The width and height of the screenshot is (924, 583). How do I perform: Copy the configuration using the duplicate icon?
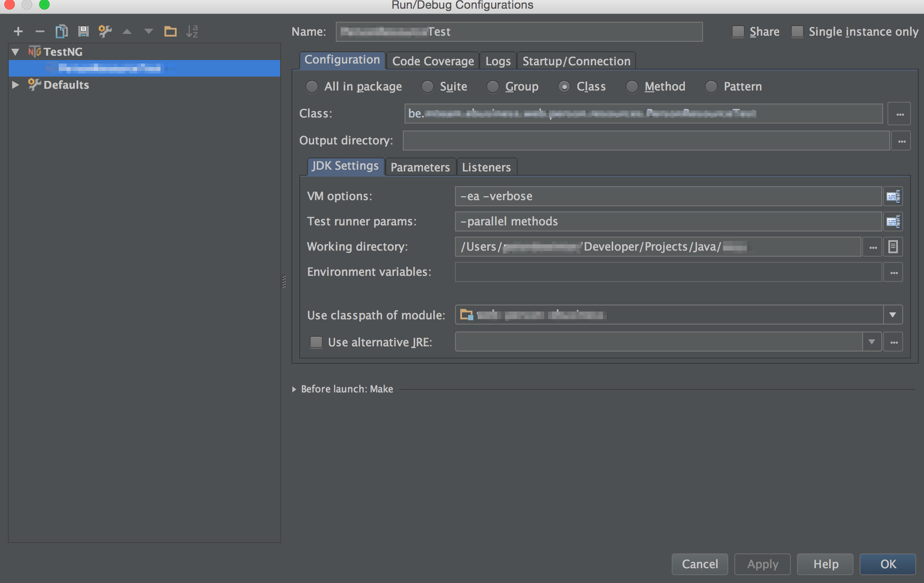pos(61,31)
